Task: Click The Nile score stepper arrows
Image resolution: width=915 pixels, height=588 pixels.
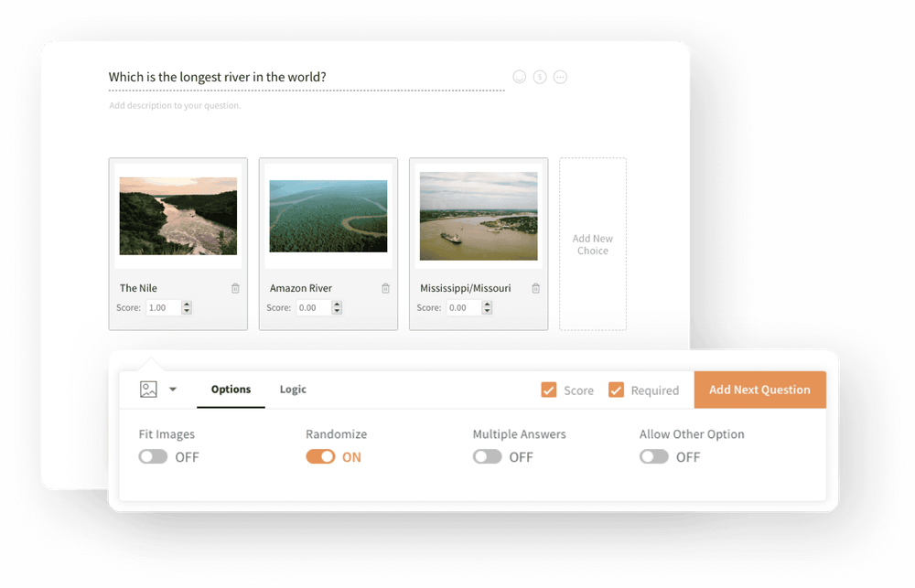Action: coord(187,308)
